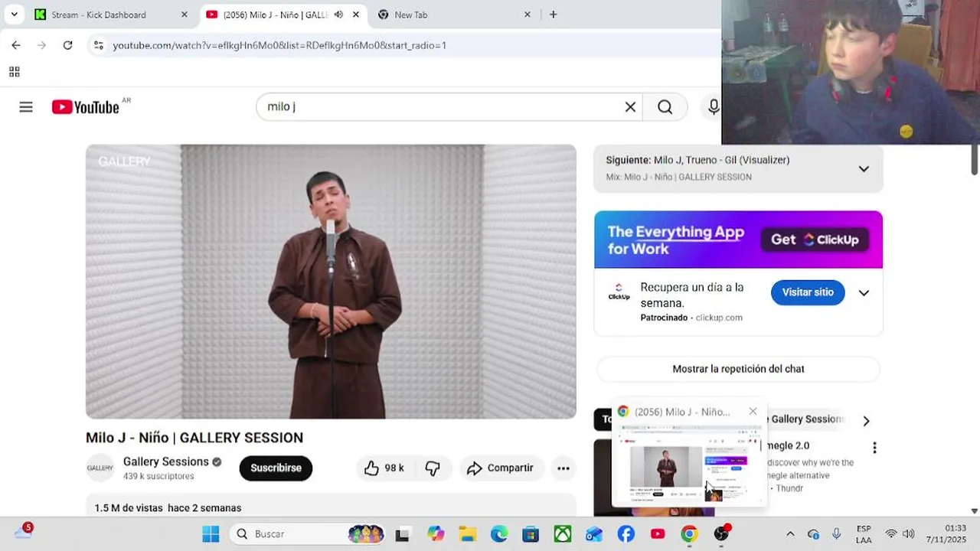Dislike the video with thumbs down

[x=433, y=468]
